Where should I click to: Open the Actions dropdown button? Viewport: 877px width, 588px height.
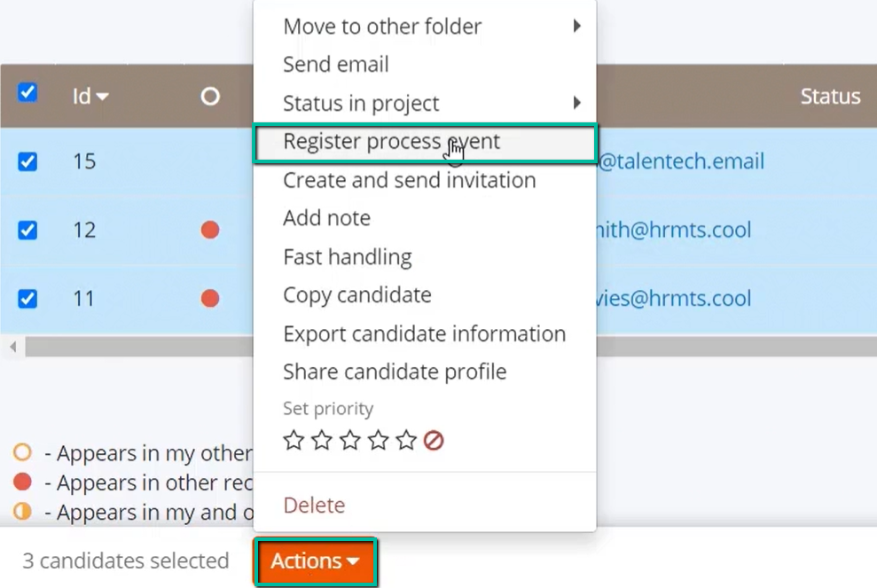tap(316, 561)
